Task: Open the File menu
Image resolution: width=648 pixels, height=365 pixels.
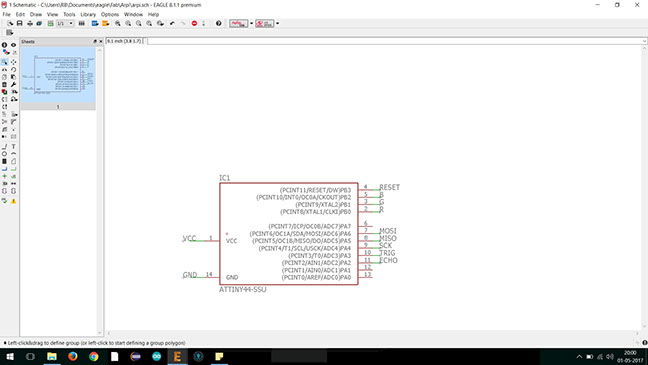Action: (x=6, y=14)
